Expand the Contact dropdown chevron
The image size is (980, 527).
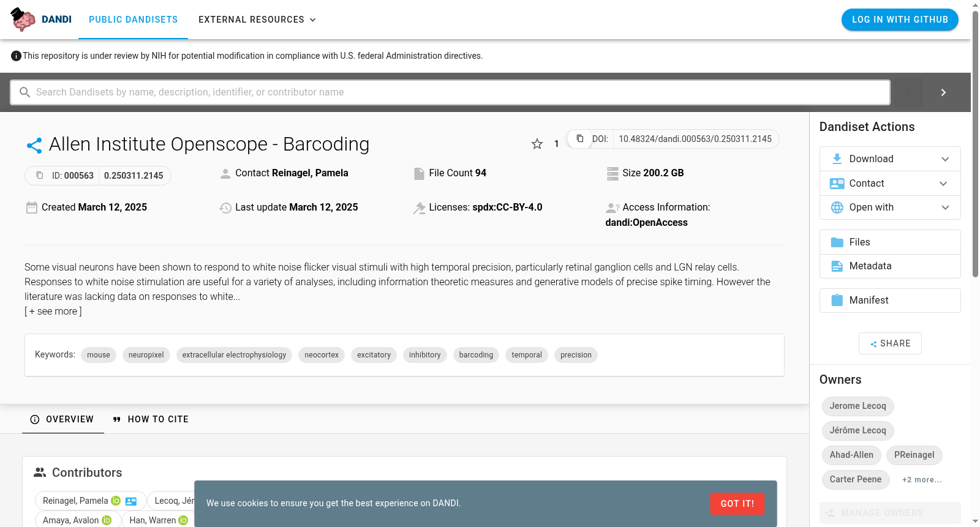943,184
